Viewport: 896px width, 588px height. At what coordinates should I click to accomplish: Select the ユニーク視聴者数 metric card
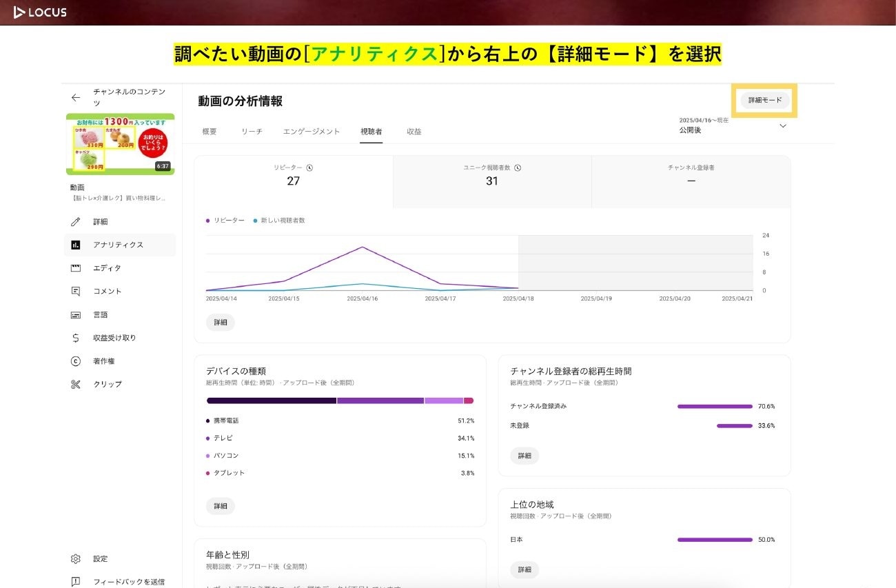tap(491, 181)
